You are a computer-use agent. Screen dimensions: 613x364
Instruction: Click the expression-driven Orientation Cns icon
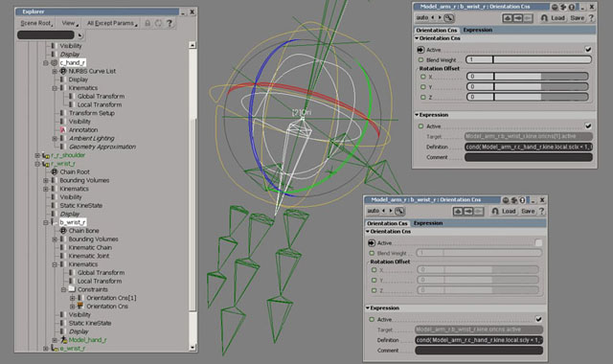coord(80,306)
